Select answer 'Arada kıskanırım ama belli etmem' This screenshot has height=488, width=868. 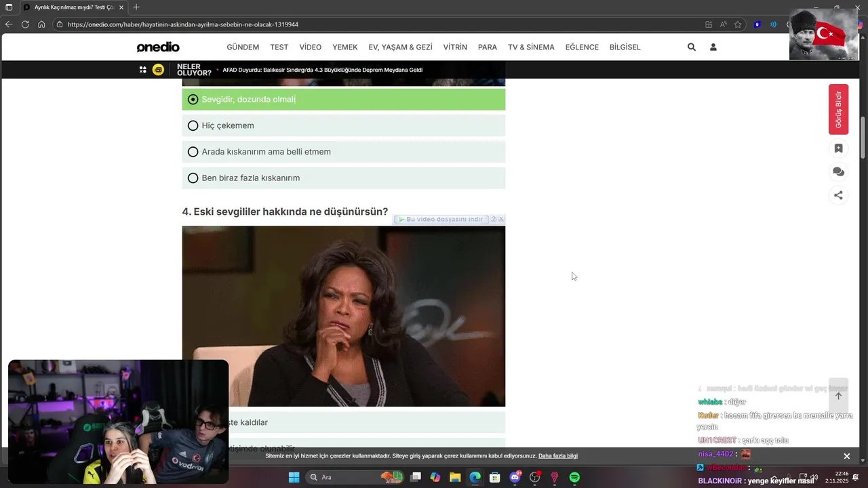[344, 152]
